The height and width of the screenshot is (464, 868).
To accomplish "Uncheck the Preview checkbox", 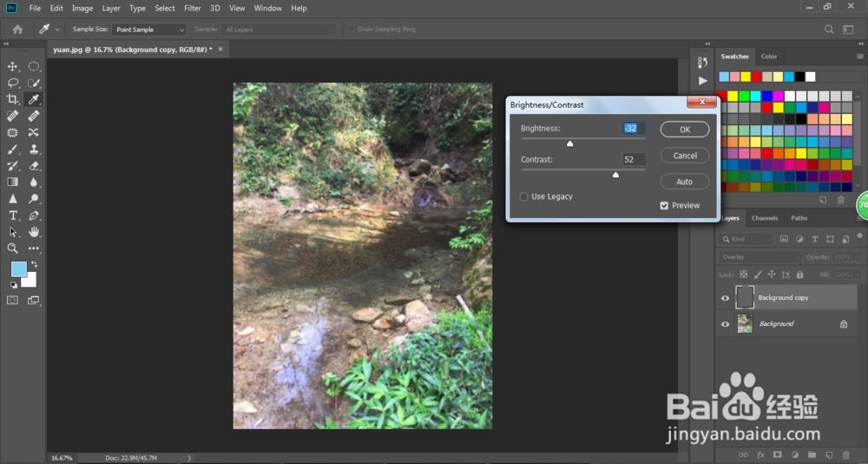I will click(664, 206).
